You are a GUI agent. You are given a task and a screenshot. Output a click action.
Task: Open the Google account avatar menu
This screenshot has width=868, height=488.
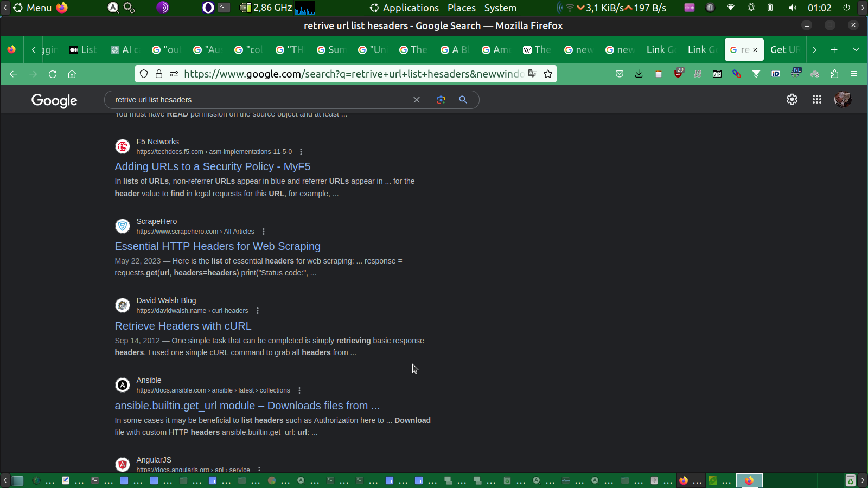[x=843, y=99]
